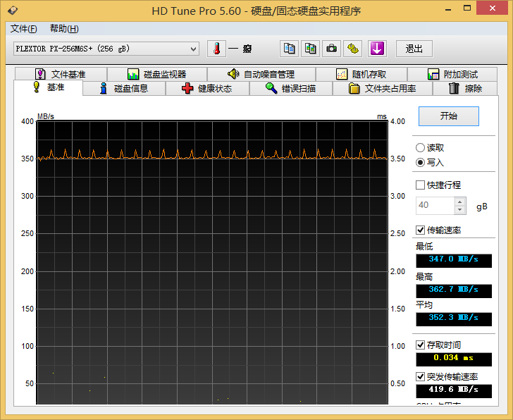Open the 文件(F) menu
The height and width of the screenshot is (420, 513).
click(x=24, y=29)
